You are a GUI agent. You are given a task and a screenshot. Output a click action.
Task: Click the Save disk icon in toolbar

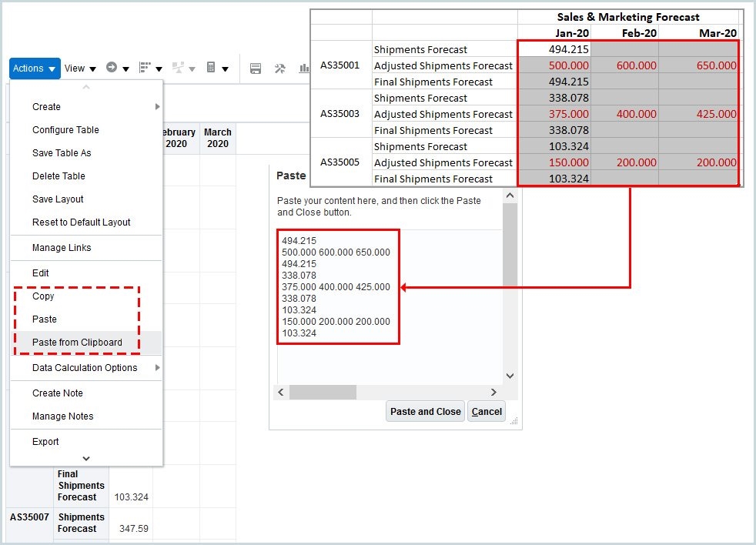pyautogui.click(x=256, y=69)
